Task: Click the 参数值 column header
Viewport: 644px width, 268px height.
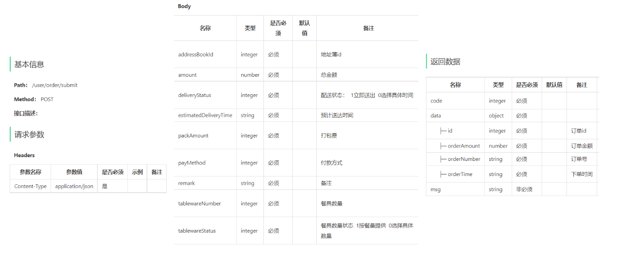Action: tap(74, 172)
